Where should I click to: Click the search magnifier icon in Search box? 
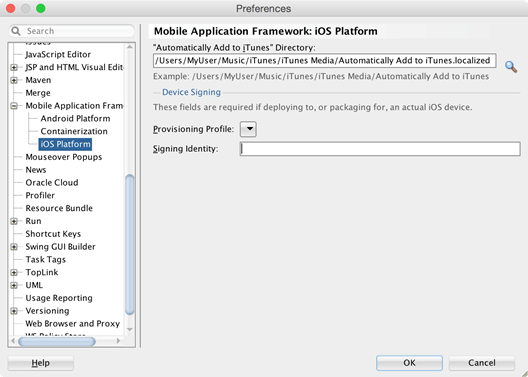pos(15,31)
